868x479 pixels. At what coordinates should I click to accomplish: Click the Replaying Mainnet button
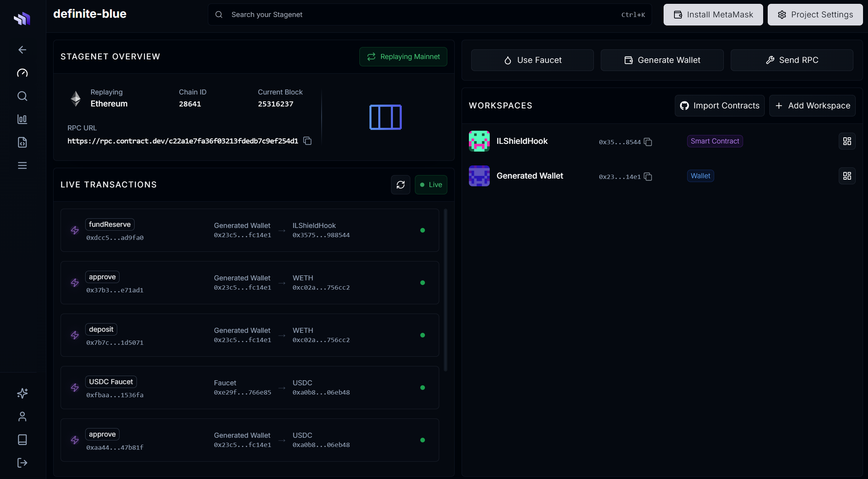point(403,57)
